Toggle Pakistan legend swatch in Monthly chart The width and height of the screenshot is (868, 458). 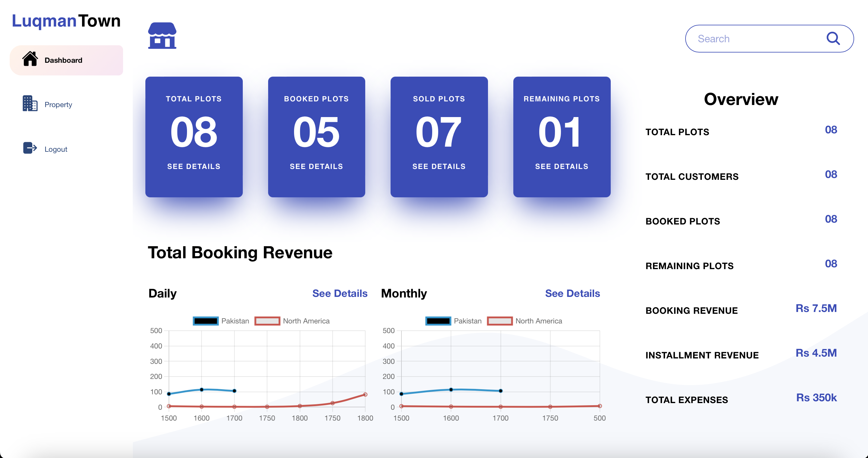pyautogui.click(x=438, y=321)
